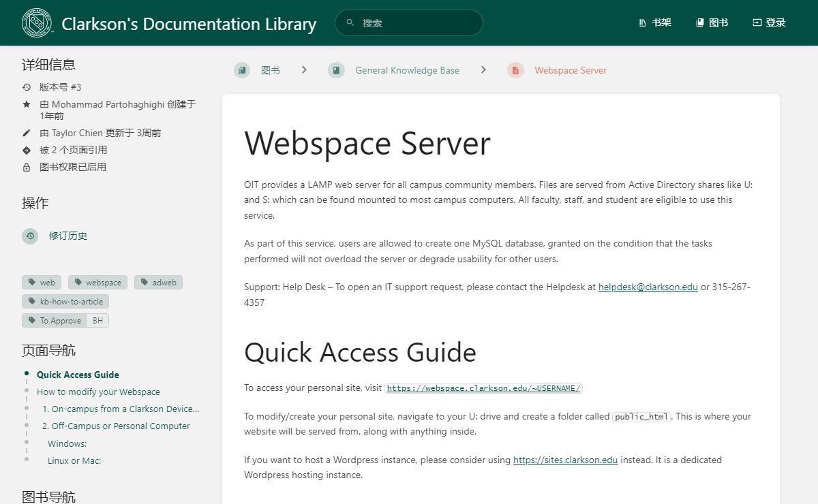Focus the 搜索 search input field
Viewport: 818px width, 504px height.
pos(409,22)
